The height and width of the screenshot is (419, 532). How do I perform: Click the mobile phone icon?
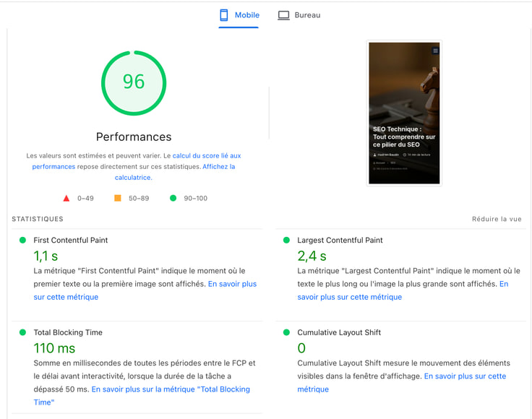point(223,15)
